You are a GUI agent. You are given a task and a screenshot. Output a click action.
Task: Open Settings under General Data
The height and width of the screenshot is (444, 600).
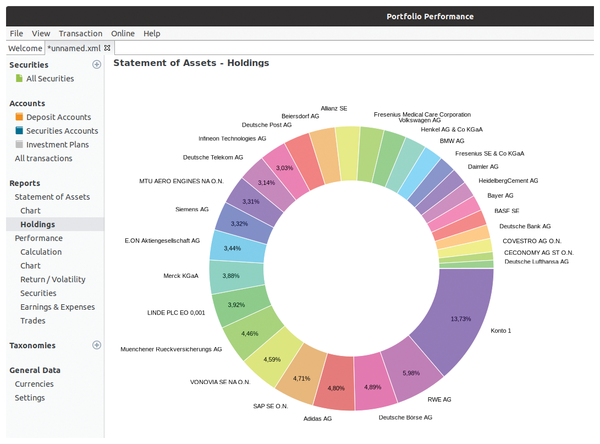[x=29, y=398]
